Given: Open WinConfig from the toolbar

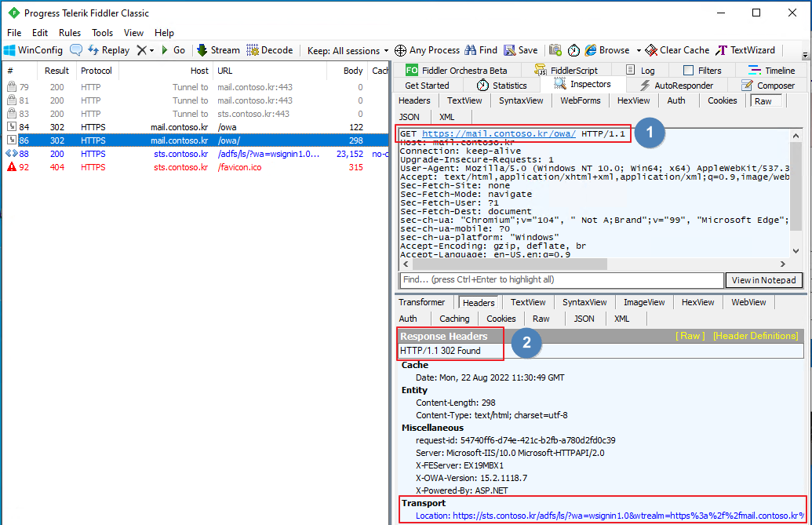Looking at the screenshot, I should coord(33,50).
